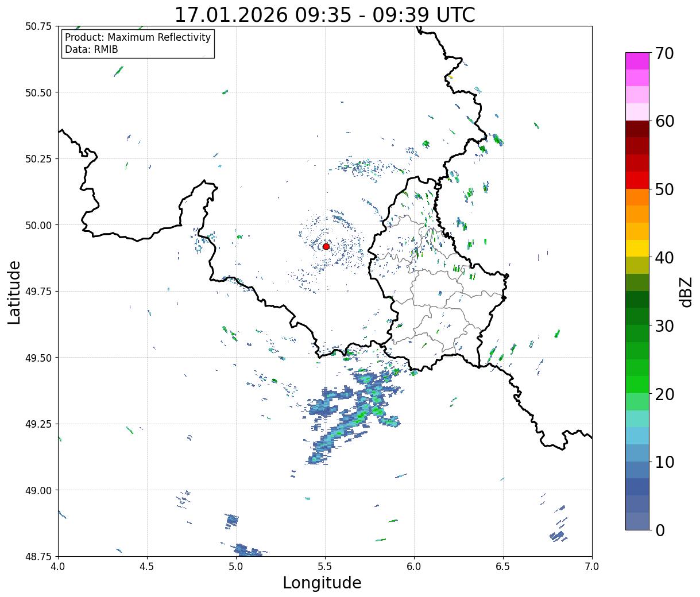Pick the dark maroon swatch just below 60

pos(637,129)
